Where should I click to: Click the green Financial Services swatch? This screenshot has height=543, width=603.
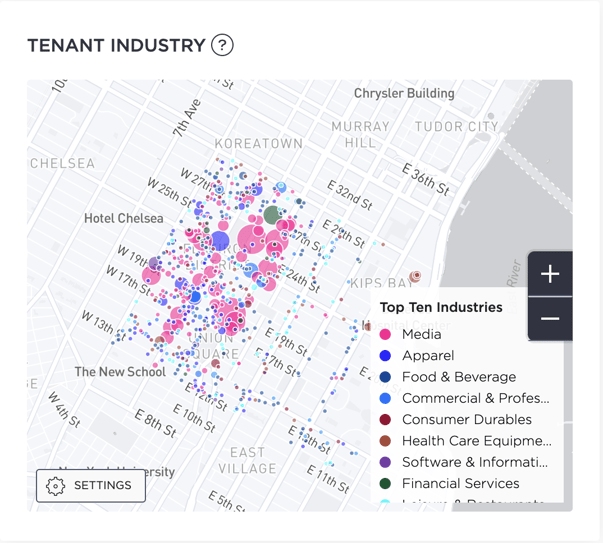[x=385, y=483]
